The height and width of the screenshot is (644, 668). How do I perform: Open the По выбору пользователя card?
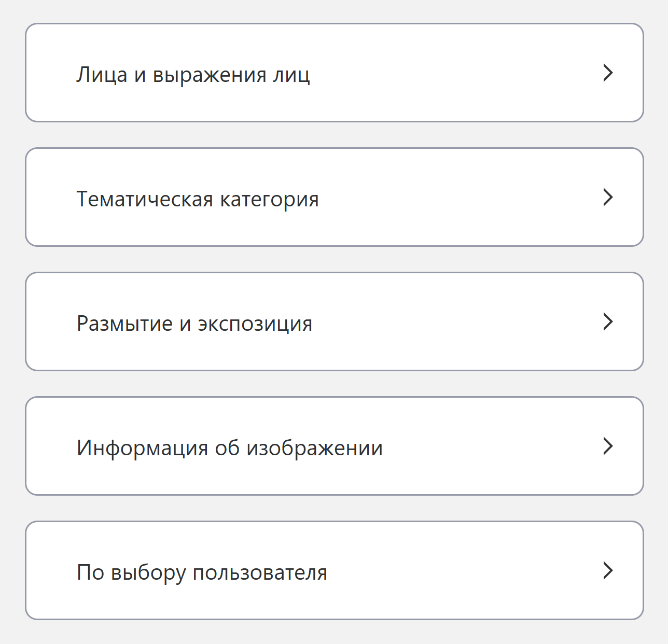click(x=334, y=571)
